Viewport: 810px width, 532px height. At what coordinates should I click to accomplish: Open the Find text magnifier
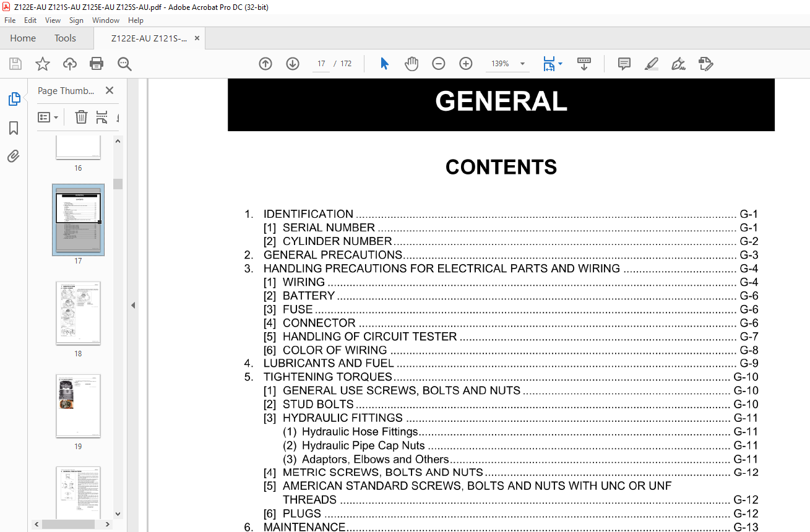tap(124, 64)
